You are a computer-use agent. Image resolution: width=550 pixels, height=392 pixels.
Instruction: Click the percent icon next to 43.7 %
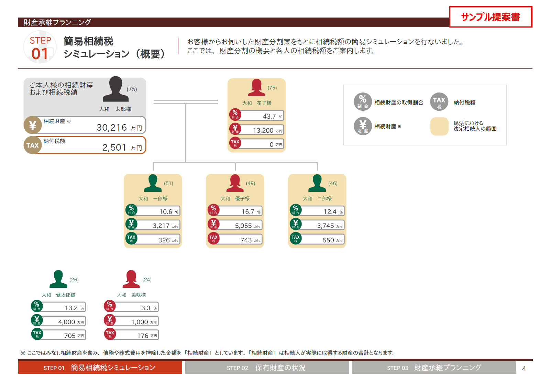[235, 115]
